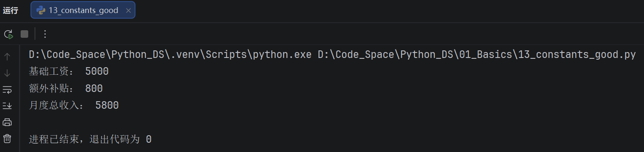Viewport: 644px width, 152px height.
Task: Rerun the 13_constants_good script
Action: click(x=8, y=34)
